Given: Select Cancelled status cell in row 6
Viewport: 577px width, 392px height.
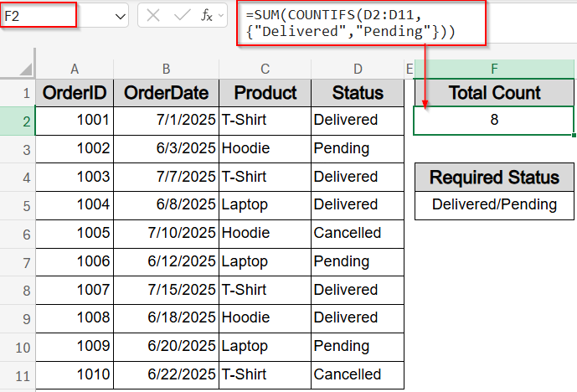Looking at the screenshot, I should pos(358,234).
